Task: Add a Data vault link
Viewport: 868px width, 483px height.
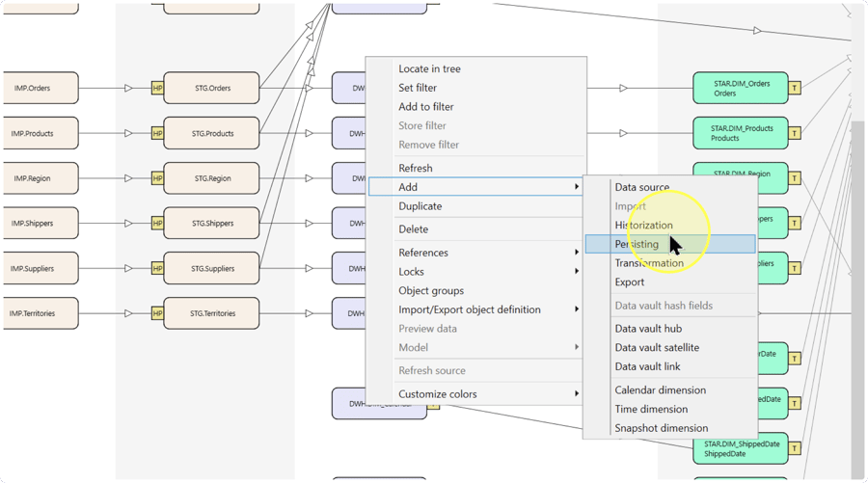Action: click(x=670, y=366)
